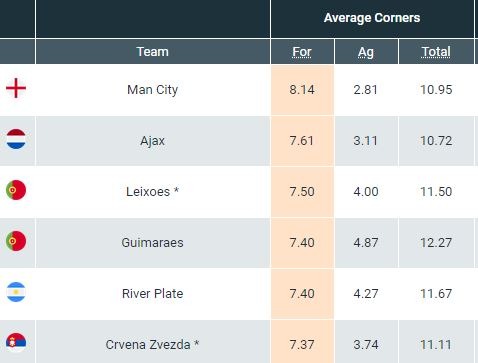Sort table by the Ag column header

(366, 52)
